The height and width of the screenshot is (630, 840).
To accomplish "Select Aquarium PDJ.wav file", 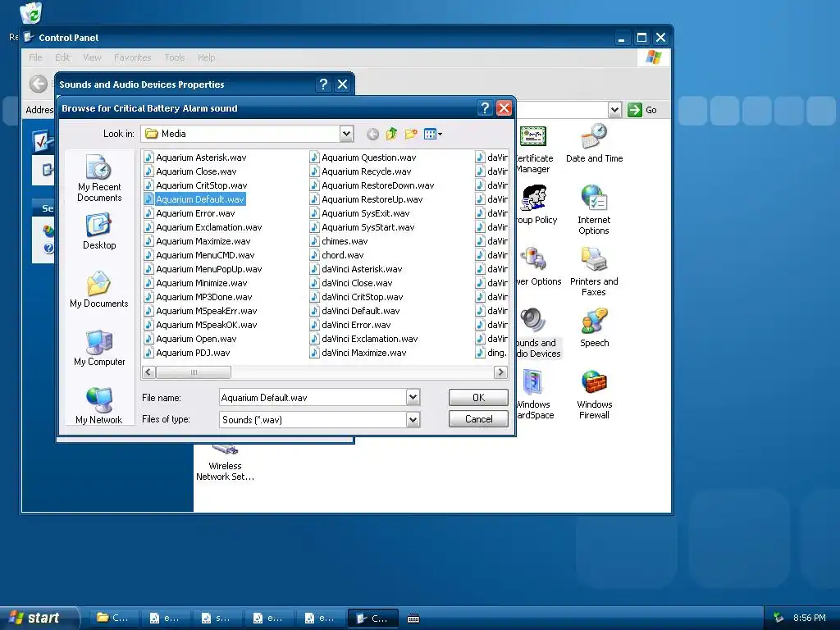I will (x=187, y=353).
